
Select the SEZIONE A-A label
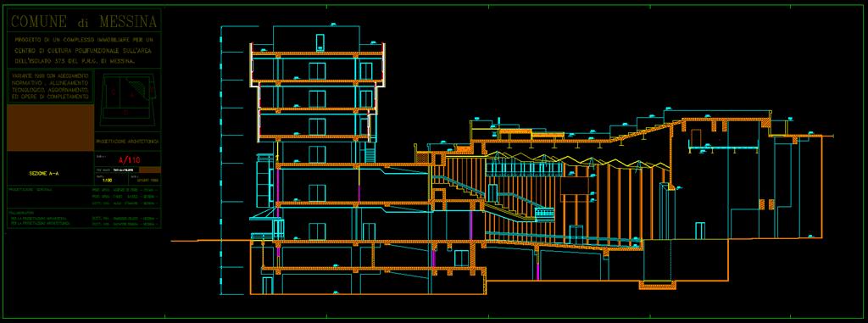[x=44, y=174]
